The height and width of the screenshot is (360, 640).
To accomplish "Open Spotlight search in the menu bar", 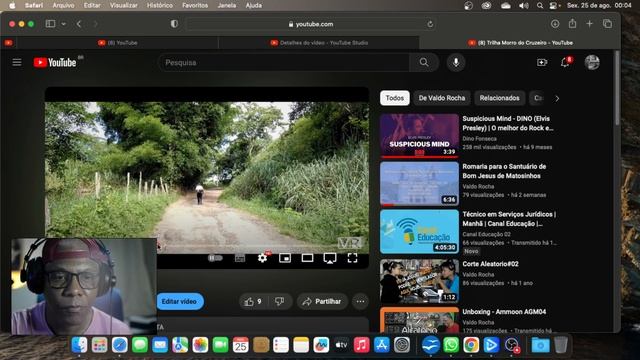I will [540, 5].
